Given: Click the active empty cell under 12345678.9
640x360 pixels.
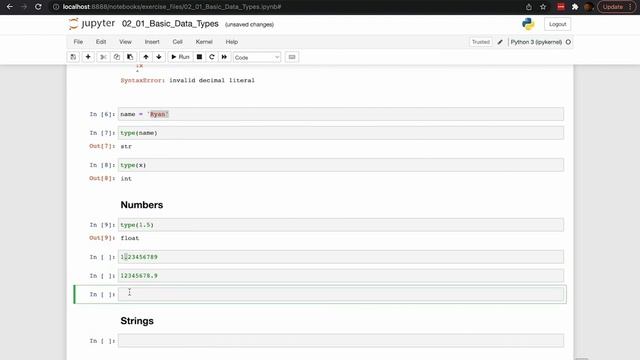Looking at the screenshot, I should tap(341, 294).
